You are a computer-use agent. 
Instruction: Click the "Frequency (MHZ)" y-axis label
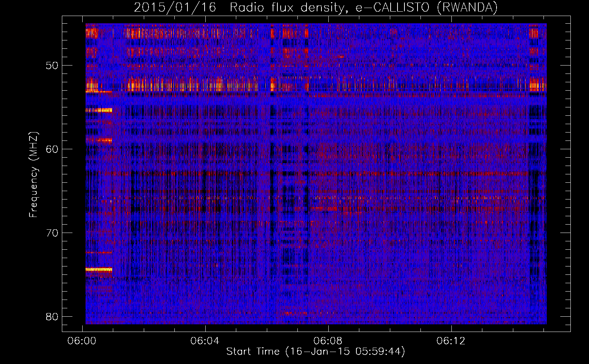tap(33, 175)
